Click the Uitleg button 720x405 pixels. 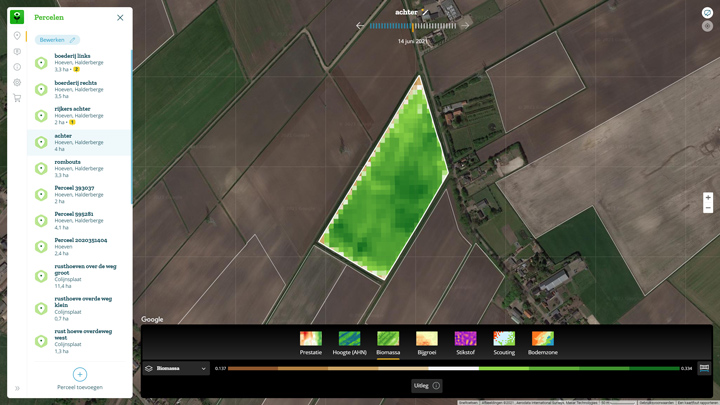[427, 385]
